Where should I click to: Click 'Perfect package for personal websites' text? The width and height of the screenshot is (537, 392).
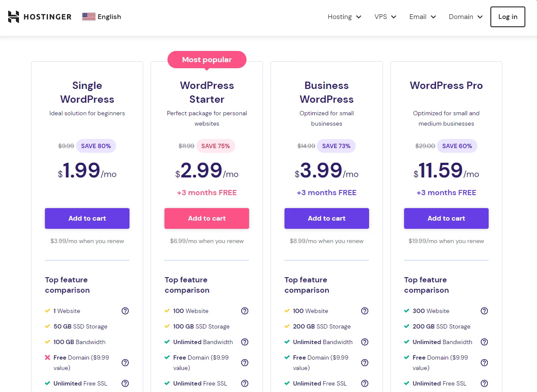pyautogui.click(x=207, y=118)
